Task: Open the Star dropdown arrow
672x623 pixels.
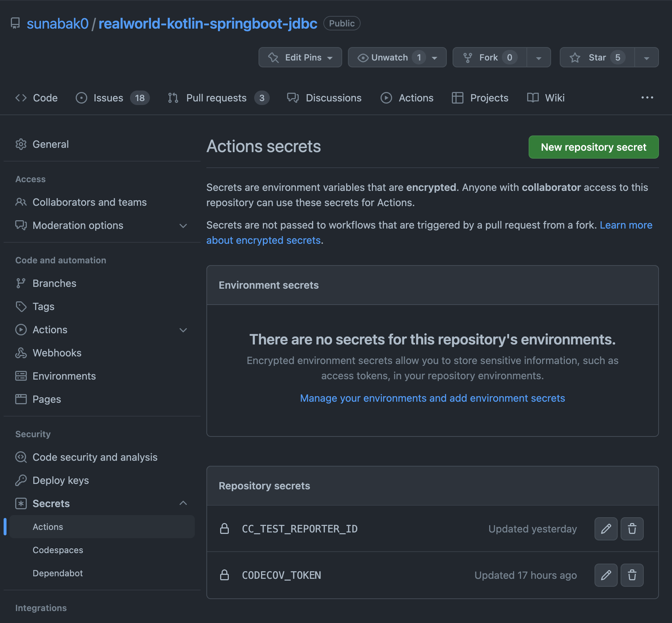Action: (x=647, y=57)
